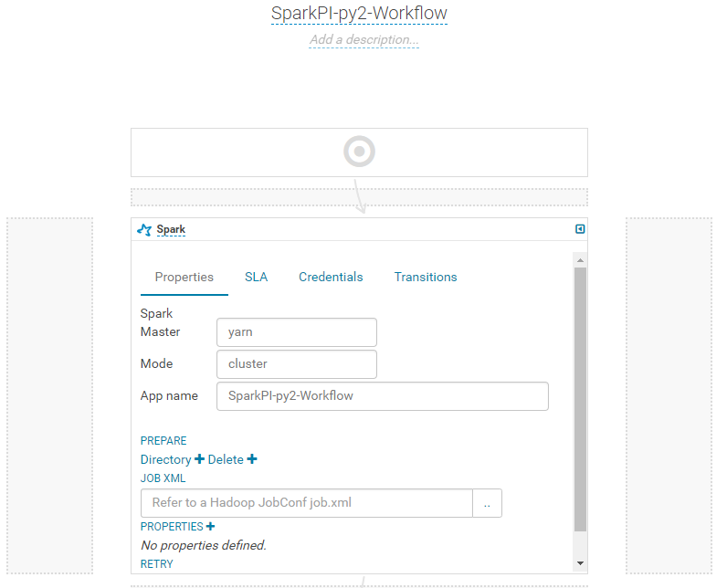Edit the SparkPI-py2-Workflow title

[x=359, y=14]
